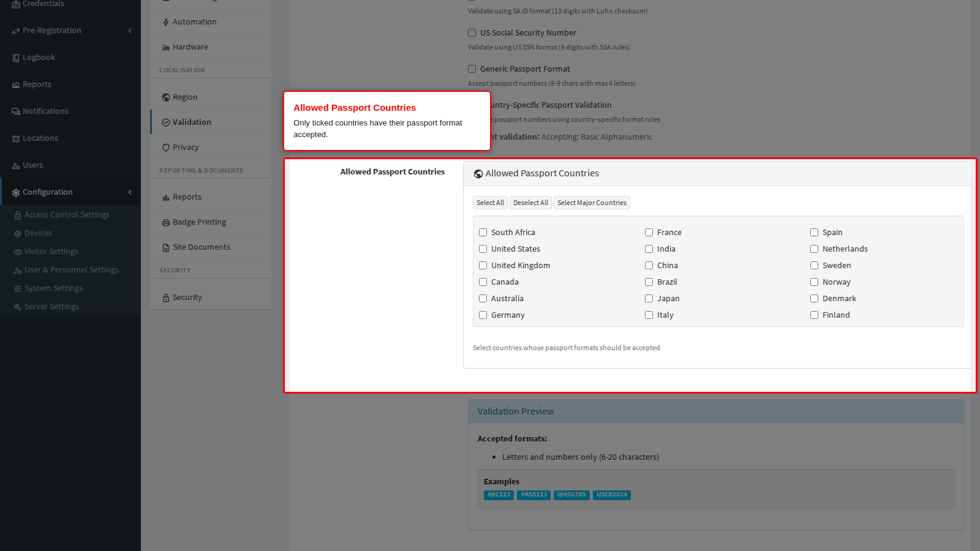
Task: Tick the Finland checkbox
Action: (x=815, y=315)
